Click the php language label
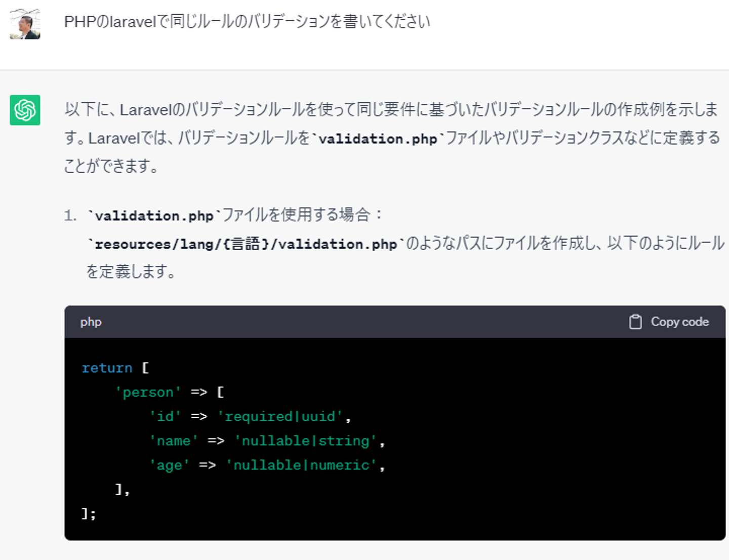This screenshot has height=560, width=729. click(x=91, y=322)
